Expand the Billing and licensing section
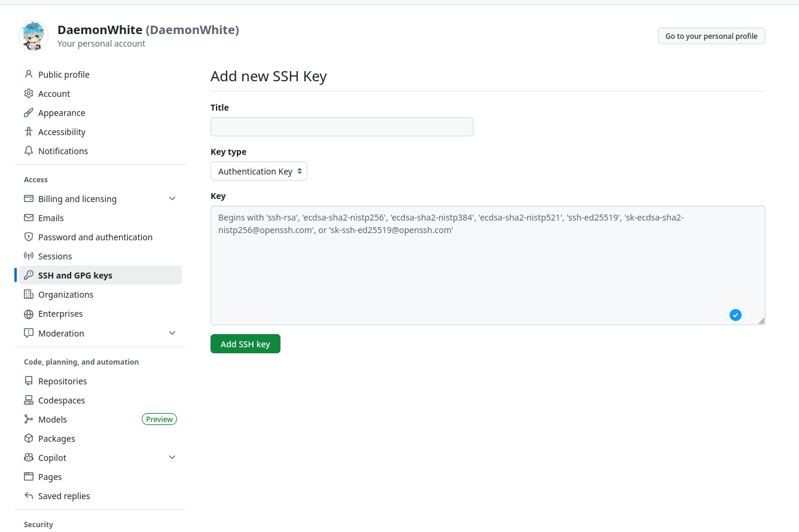This screenshot has width=799, height=532. point(172,199)
